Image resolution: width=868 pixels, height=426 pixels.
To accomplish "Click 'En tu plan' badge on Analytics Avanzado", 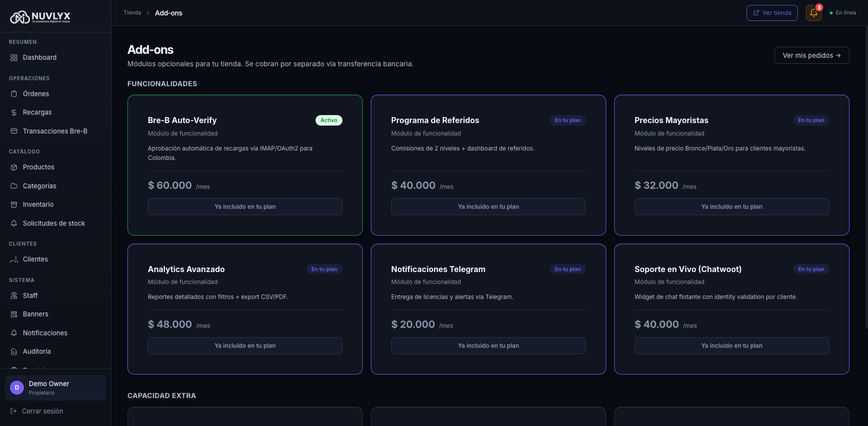I will coord(325,269).
